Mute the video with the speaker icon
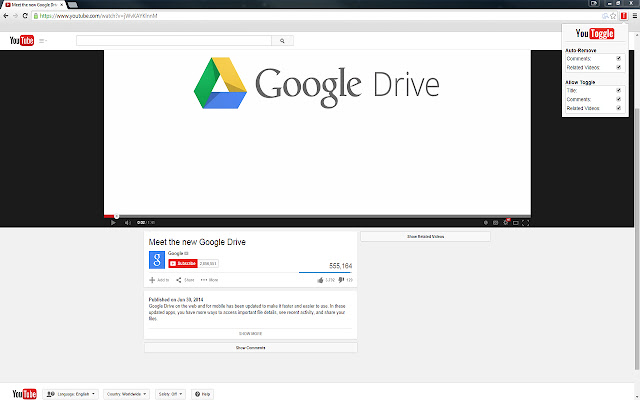The width and height of the screenshot is (640, 400). tap(128, 222)
